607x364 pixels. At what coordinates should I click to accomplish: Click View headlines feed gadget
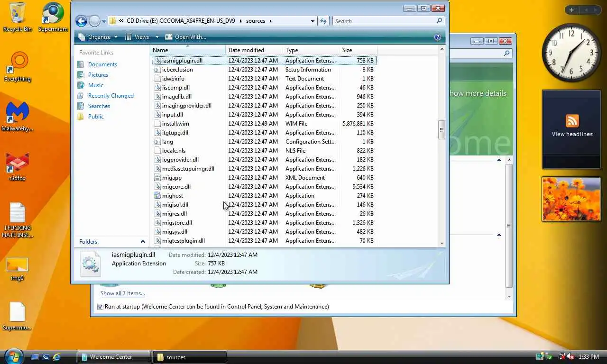(571, 129)
